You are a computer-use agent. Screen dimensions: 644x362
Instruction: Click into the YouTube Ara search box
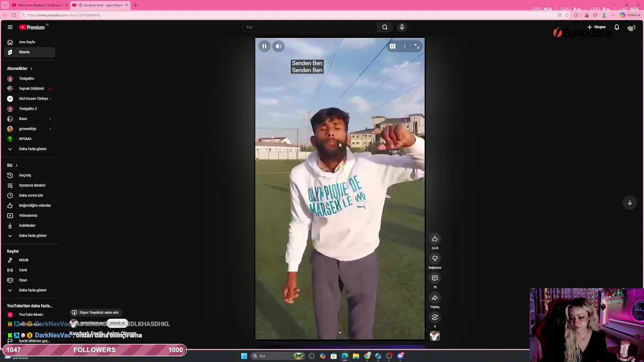click(x=309, y=27)
